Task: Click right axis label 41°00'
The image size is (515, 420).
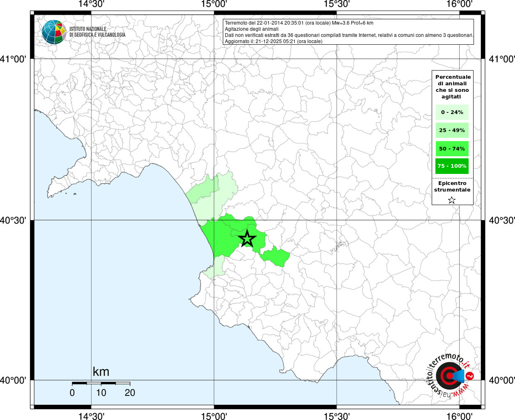Action: (x=502, y=59)
